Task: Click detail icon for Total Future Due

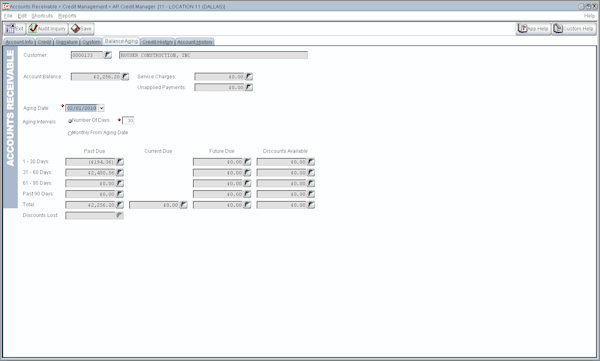Action: 248,205
